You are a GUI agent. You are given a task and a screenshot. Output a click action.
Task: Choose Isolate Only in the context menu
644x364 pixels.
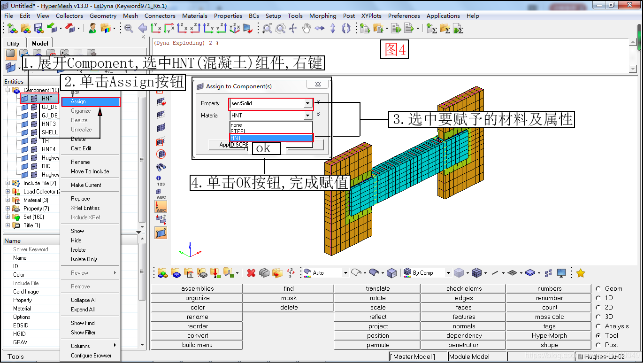[x=84, y=259]
